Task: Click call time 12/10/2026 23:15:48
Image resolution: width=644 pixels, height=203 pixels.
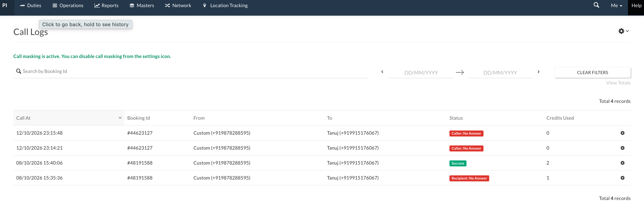Action: (x=39, y=133)
